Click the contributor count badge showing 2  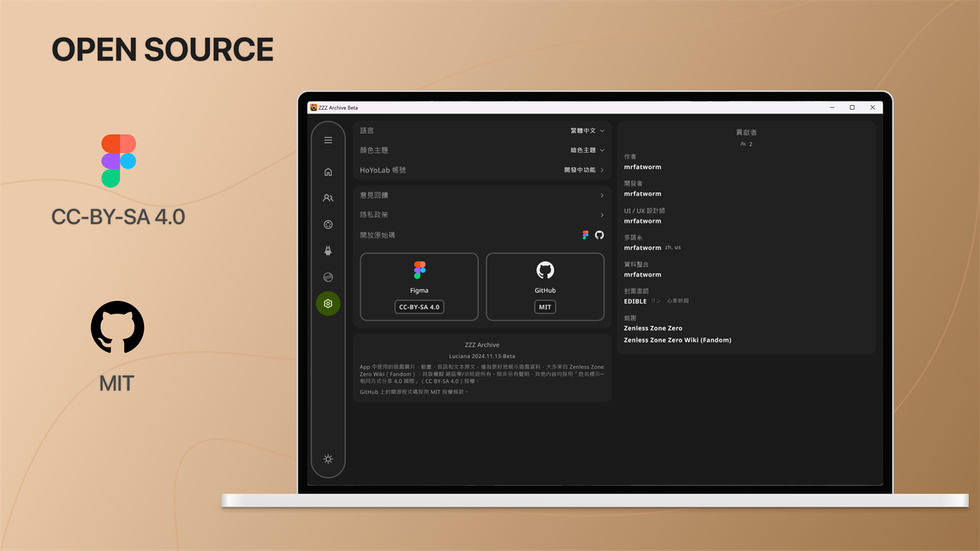click(x=745, y=143)
